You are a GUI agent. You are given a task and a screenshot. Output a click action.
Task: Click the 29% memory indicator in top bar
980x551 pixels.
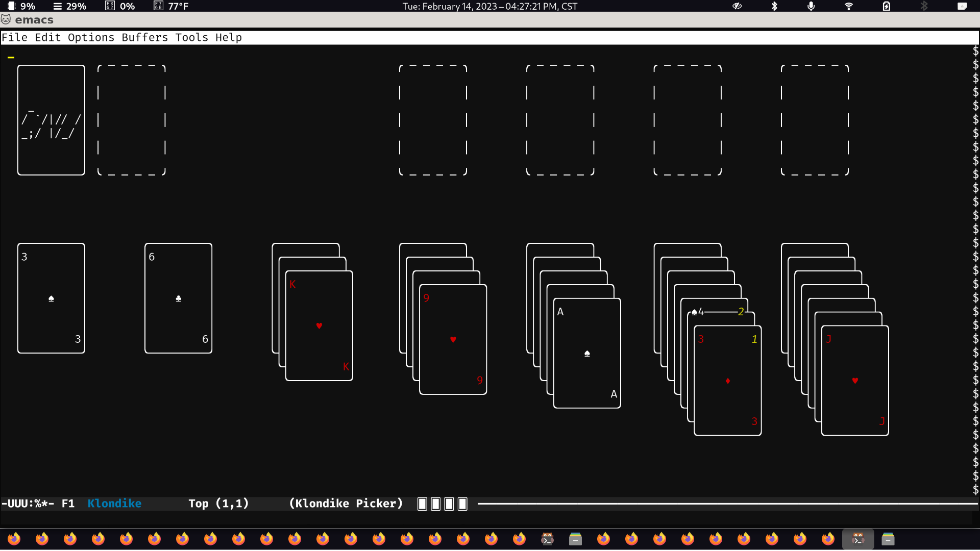click(x=70, y=6)
